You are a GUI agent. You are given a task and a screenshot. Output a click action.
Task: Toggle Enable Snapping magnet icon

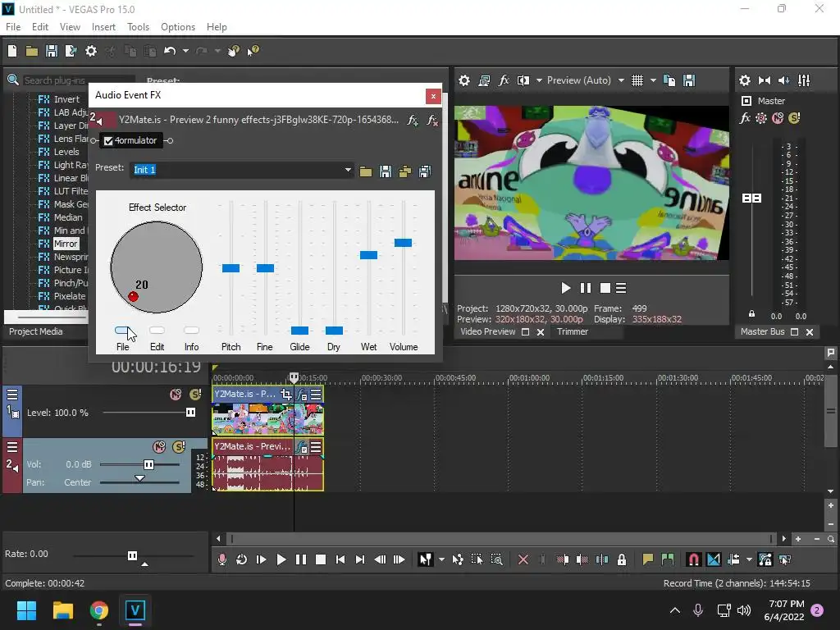pos(693,559)
